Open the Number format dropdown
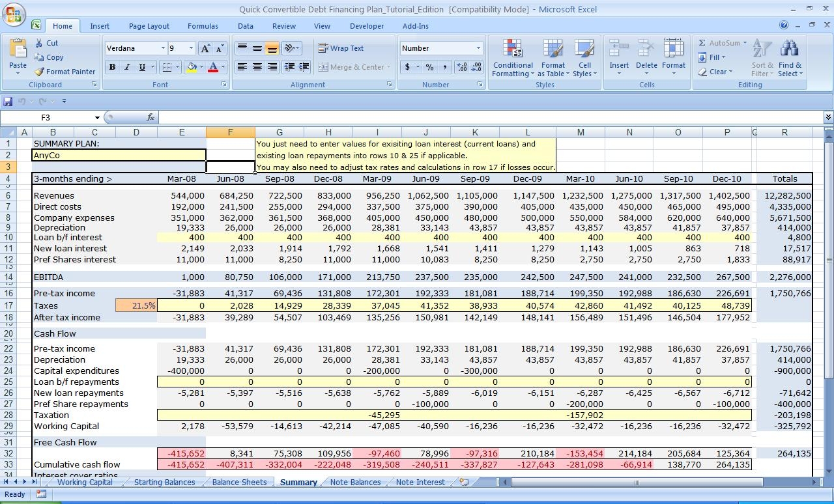This screenshot has width=834, height=504. pyautogui.click(x=478, y=48)
